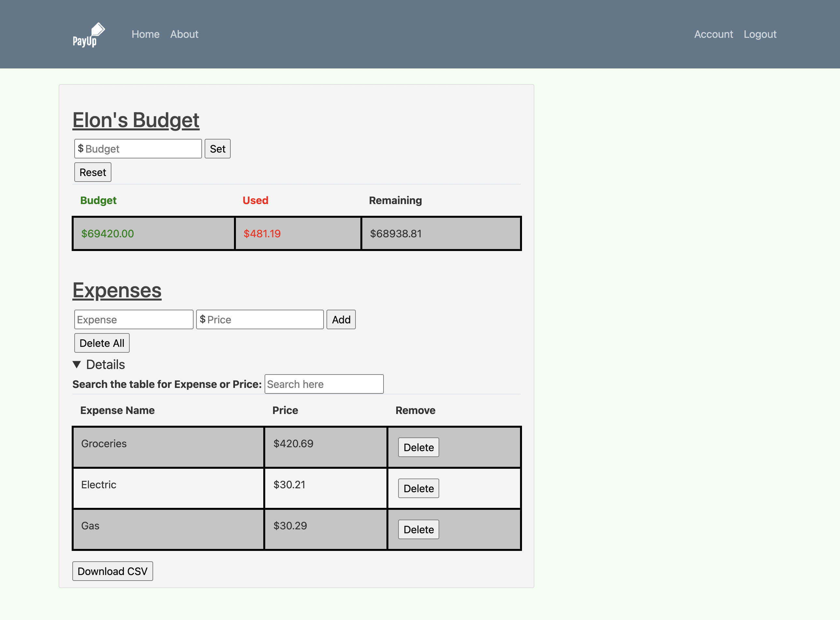Click the Logout link
This screenshot has width=840, height=620.
pos(760,34)
